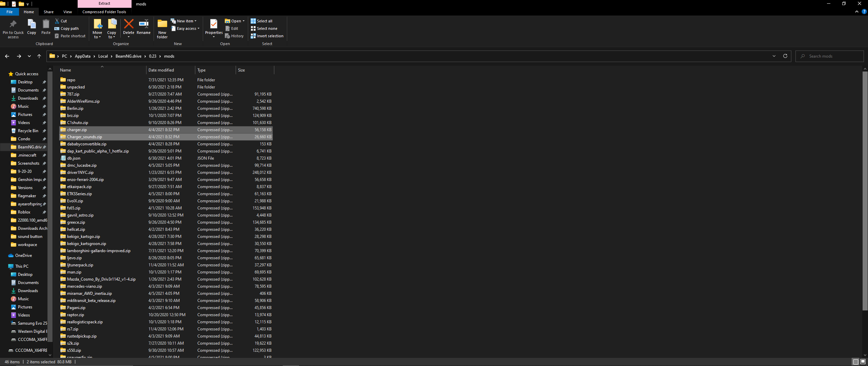Open the View ribbon tab

pos(67,12)
